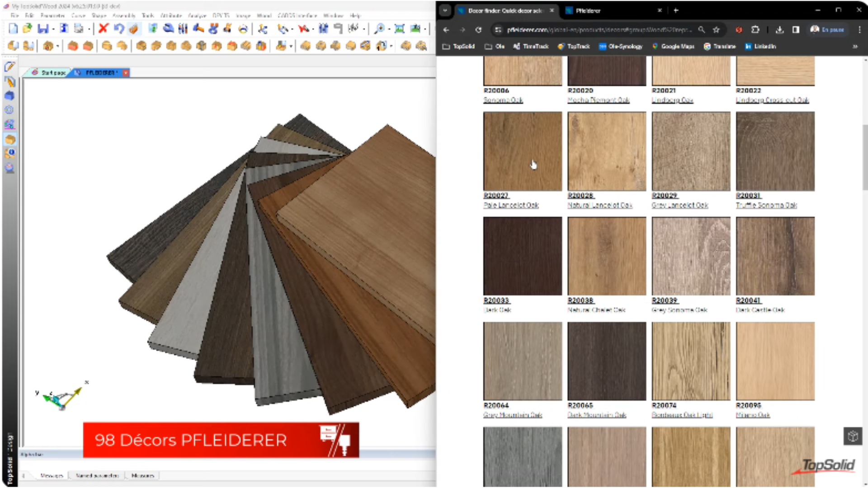Undo the last action with the blue arrow

[119, 28]
